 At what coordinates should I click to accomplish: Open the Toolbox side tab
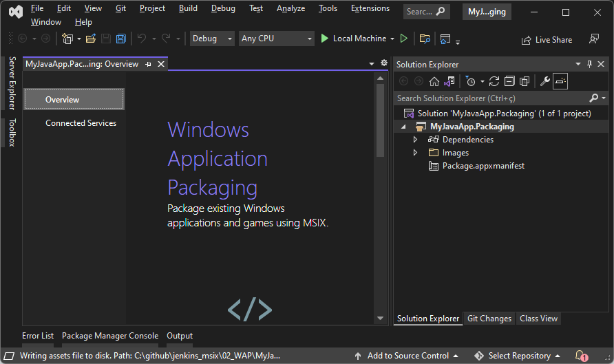[x=12, y=132]
